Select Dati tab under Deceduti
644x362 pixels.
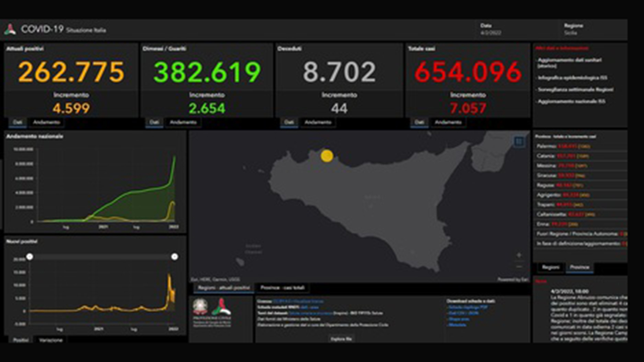(289, 122)
